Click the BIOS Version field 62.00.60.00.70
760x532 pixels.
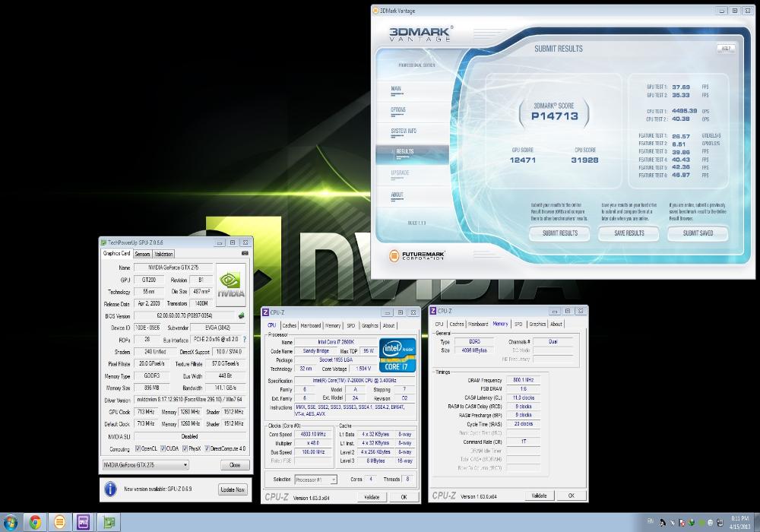click(184, 316)
